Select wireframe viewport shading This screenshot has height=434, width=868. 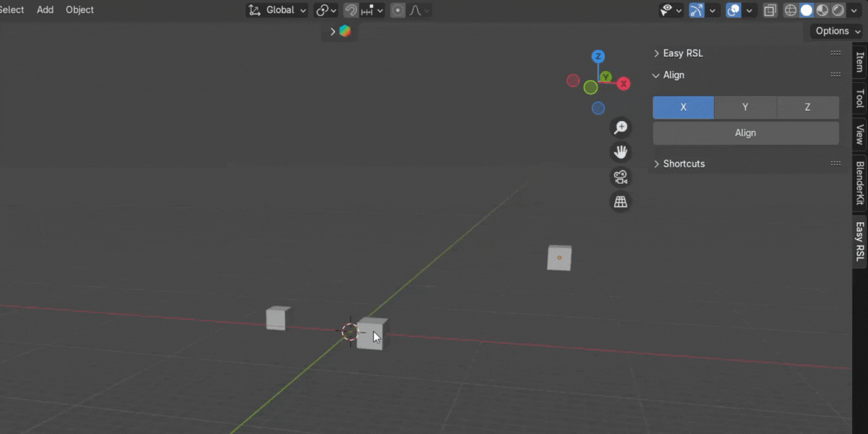(790, 10)
